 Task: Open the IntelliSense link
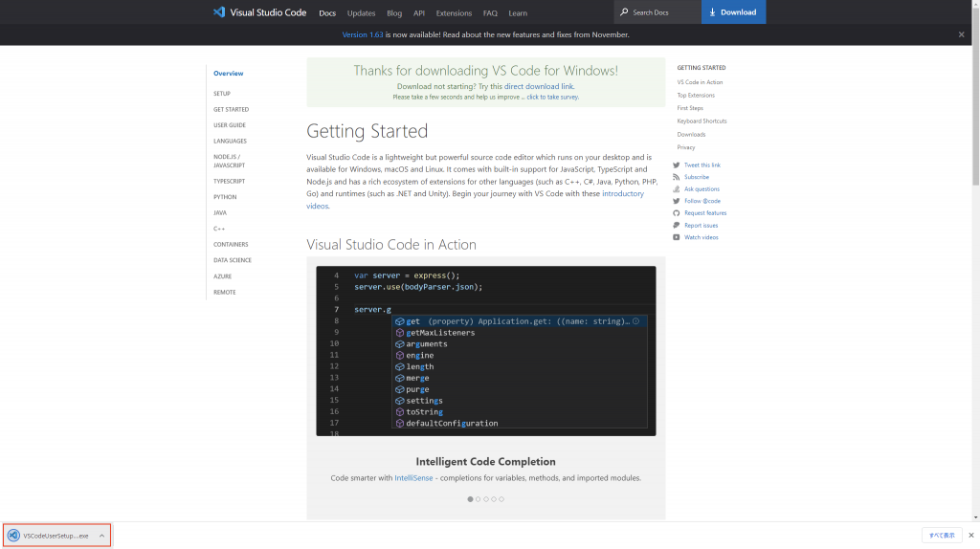point(413,478)
